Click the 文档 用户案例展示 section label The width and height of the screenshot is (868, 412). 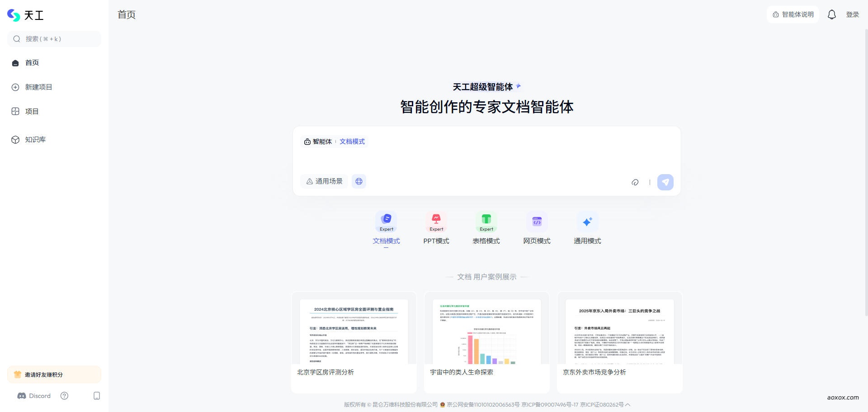pos(486,277)
